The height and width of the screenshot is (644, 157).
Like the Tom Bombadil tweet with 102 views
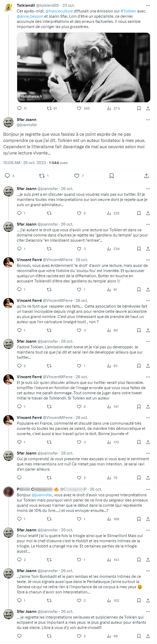coord(79,600)
